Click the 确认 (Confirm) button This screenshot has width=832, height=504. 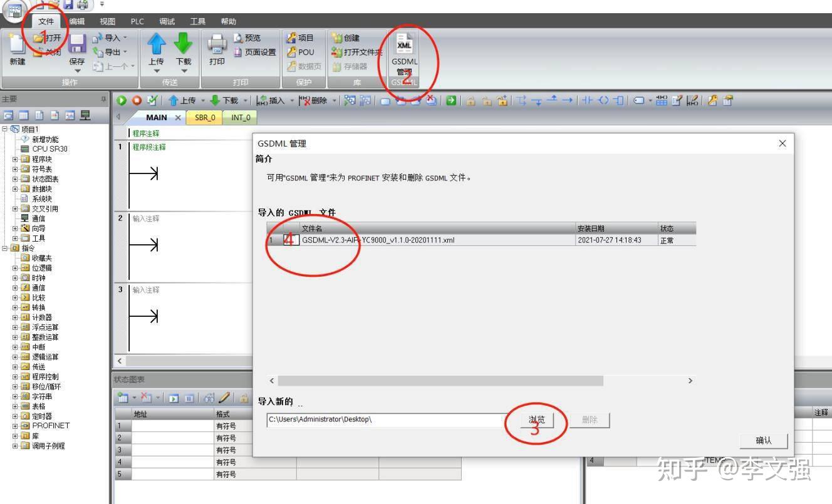tap(763, 441)
